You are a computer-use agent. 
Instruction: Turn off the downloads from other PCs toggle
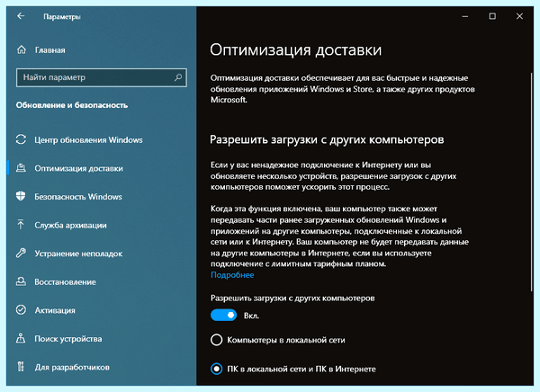[223, 315]
